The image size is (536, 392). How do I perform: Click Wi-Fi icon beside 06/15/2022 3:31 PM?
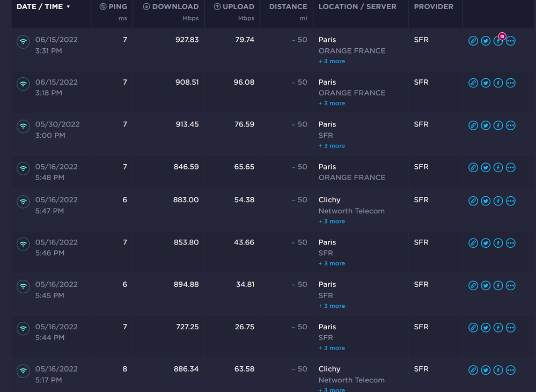tap(23, 42)
